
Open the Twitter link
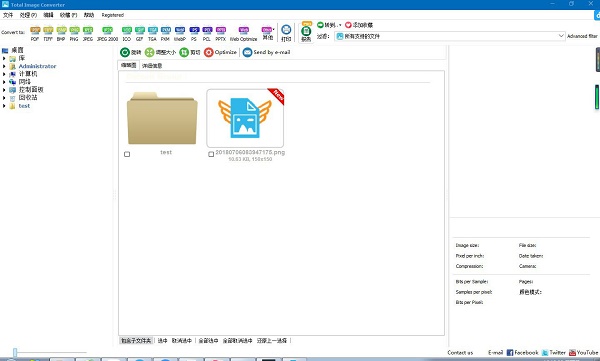coord(554,353)
